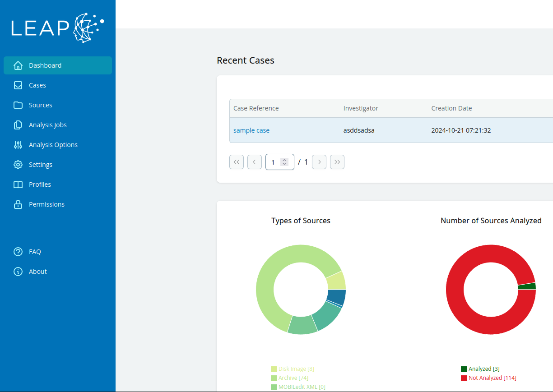The width and height of the screenshot is (553, 392).
Task: Click the Cases inbox icon in the sidebar
Action: click(x=18, y=85)
